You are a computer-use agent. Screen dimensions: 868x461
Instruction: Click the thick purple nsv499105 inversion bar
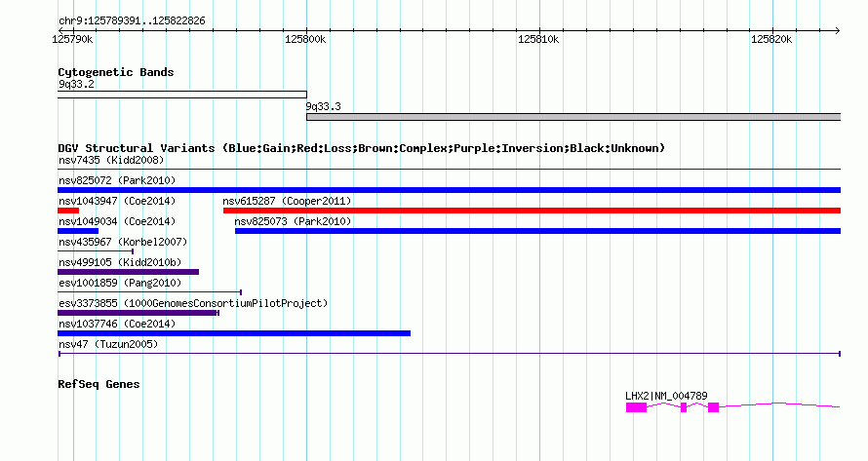(x=128, y=272)
